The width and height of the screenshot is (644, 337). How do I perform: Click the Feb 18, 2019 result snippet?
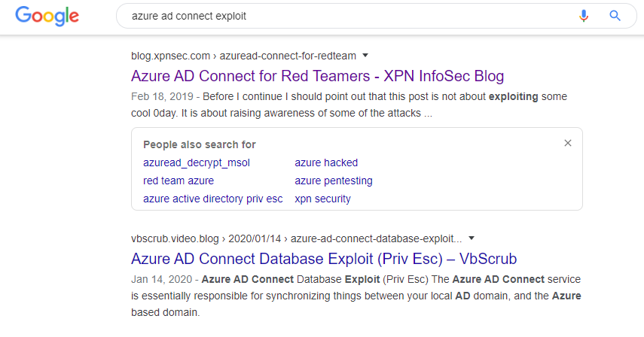(x=349, y=105)
